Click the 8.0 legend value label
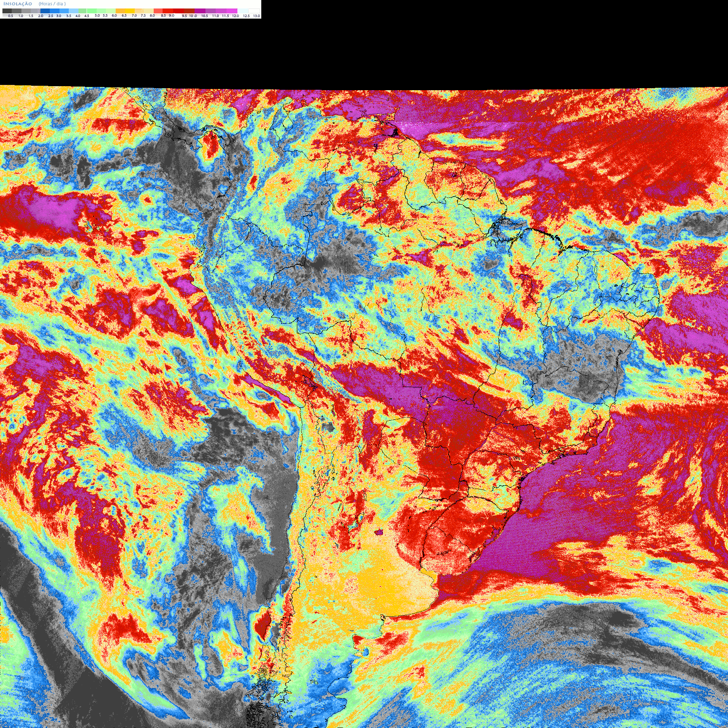The image size is (728, 728). click(x=152, y=15)
